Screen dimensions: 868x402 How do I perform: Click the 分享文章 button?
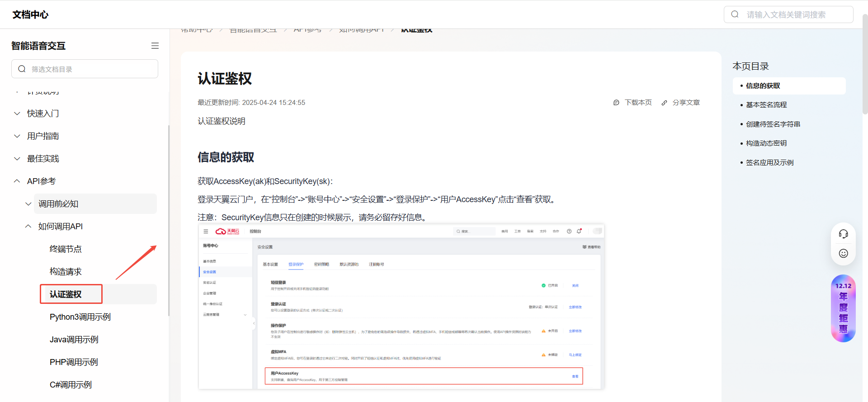pos(686,103)
